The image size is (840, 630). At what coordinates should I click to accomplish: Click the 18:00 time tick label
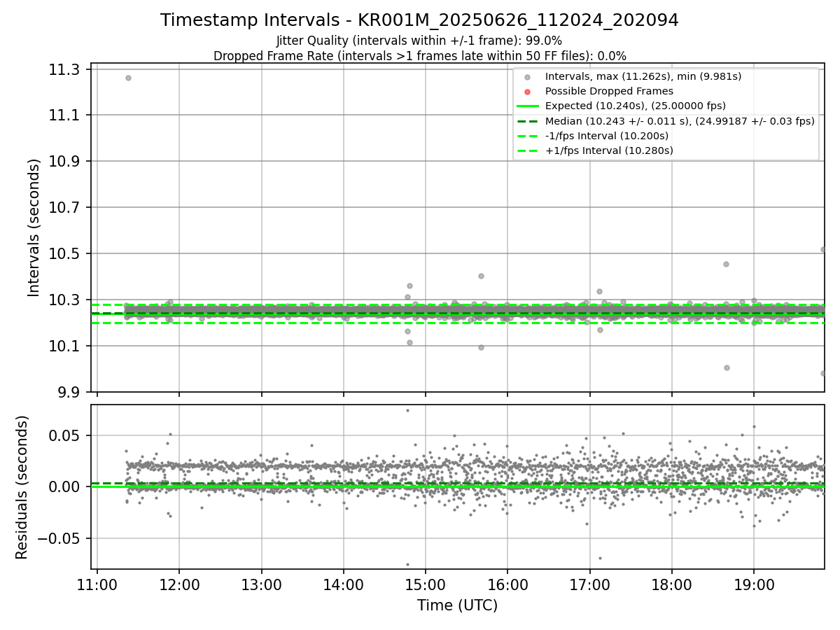(x=672, y=584)
